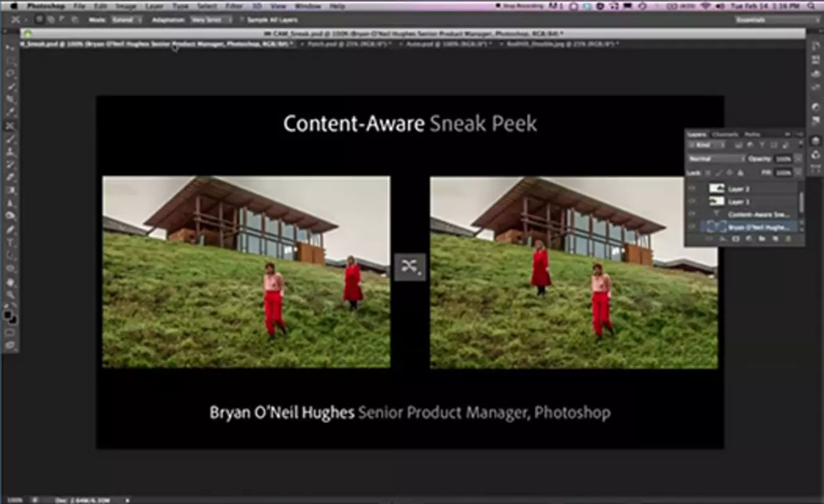Open the Adaptation dropdown showing Very Strict
The width and height of the screenshot is (824, 504).
(x=211, y=20)
